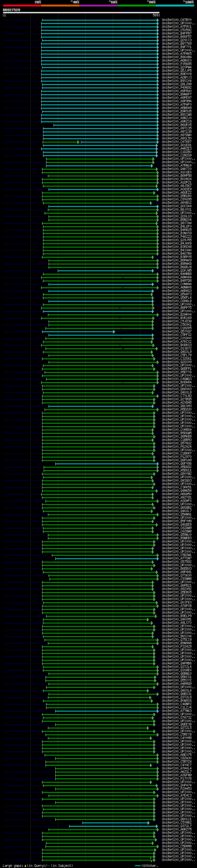Click label UniRef100_C5DHM8
The height and width of the screenshot is (868, 197).
[x=177, y=846]
